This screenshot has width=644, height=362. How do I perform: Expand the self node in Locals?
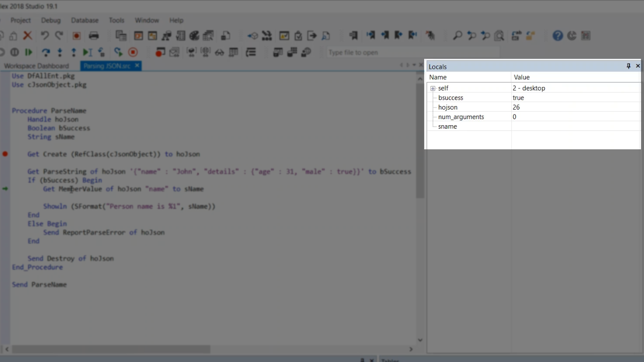tap(433, 88)
